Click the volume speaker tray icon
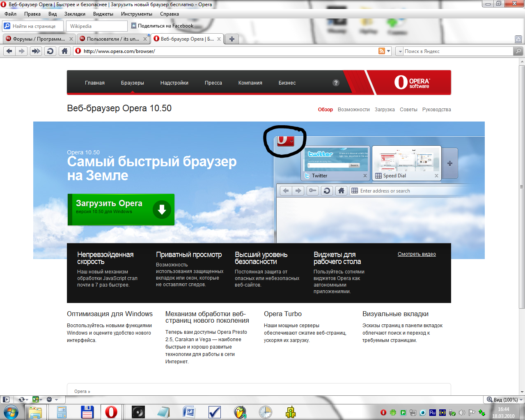The image size is (525, 420). click(462, 413)
